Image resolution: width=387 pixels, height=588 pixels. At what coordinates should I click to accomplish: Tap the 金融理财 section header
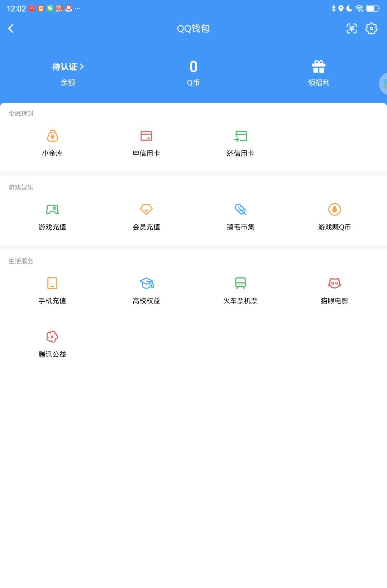[21, 114]
